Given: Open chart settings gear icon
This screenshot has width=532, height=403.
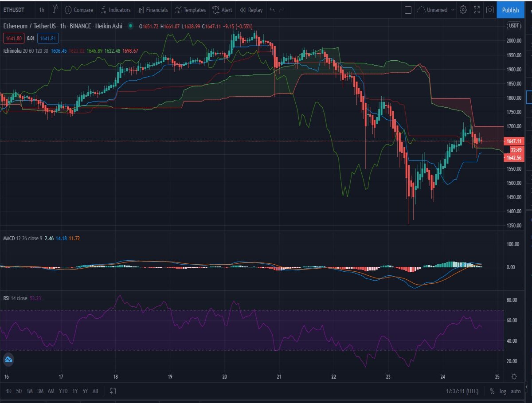Looking at the screenshot, I should click(463, 10).
